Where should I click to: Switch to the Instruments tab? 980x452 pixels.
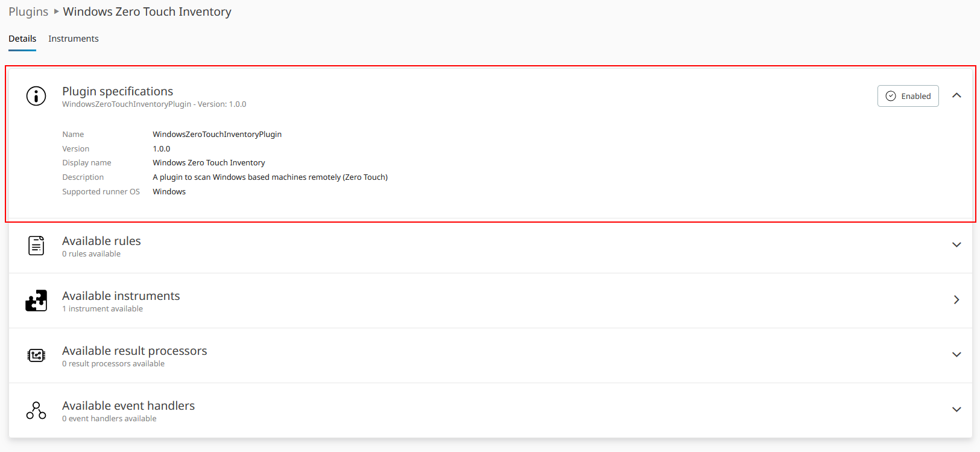tap(74, 39)
